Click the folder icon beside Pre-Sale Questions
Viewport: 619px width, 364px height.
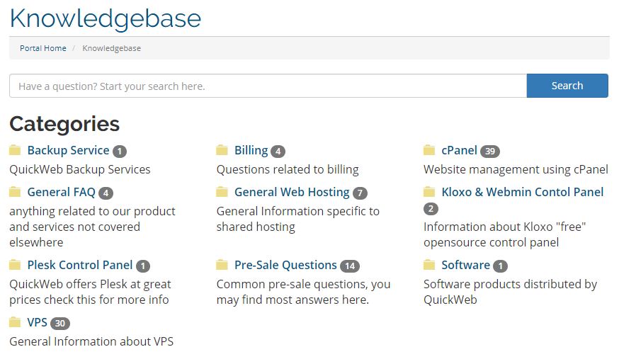(222, 265)
